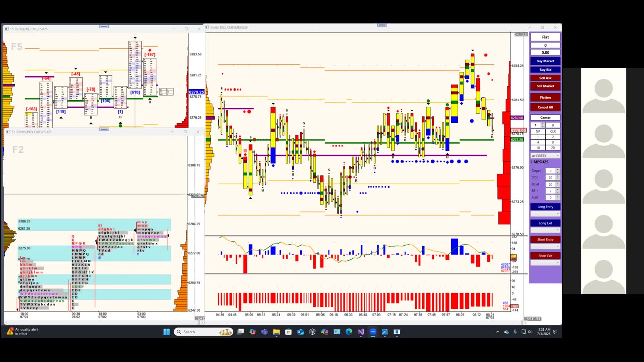Click the L MESU25 instrument label
This screenshot has width=644, height=362.
pyautogui.click(x=540, y=162)
